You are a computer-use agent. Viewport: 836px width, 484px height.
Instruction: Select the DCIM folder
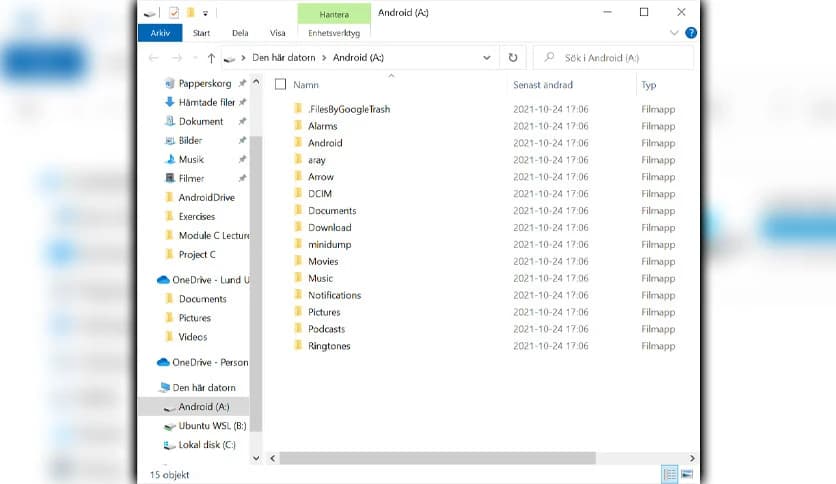point(320,193)
